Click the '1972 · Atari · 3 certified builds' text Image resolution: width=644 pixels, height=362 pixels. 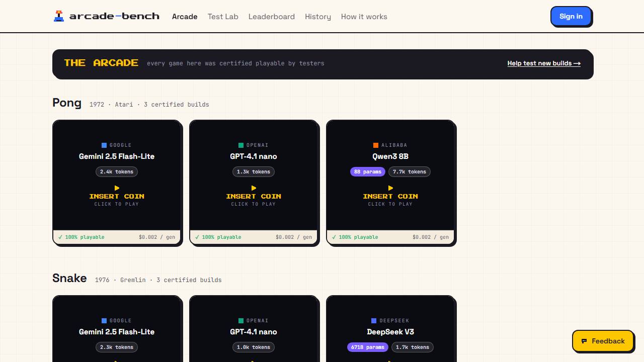tap(149, 105)
